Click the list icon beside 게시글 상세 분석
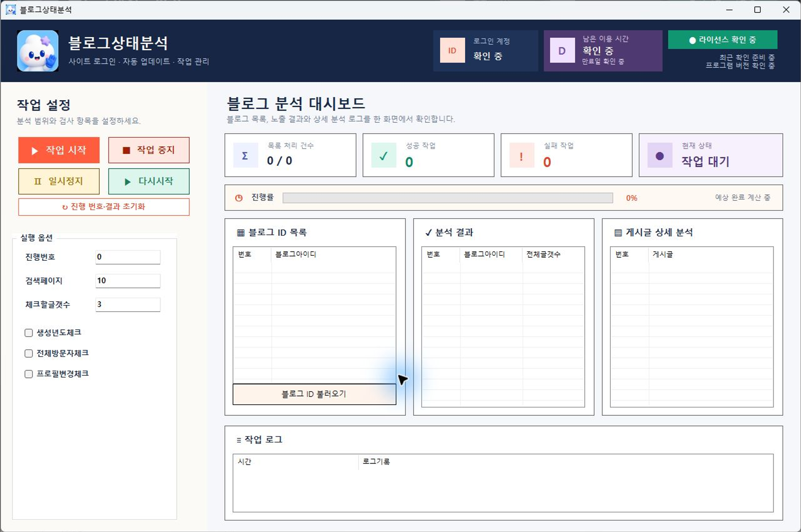Viewport: 801px width, 532px height. (618, 233)
